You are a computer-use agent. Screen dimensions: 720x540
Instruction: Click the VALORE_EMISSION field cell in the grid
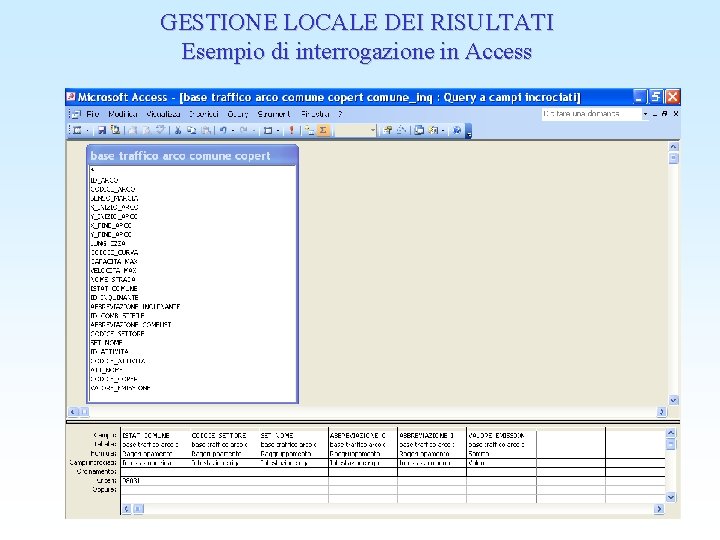[501, 435]
